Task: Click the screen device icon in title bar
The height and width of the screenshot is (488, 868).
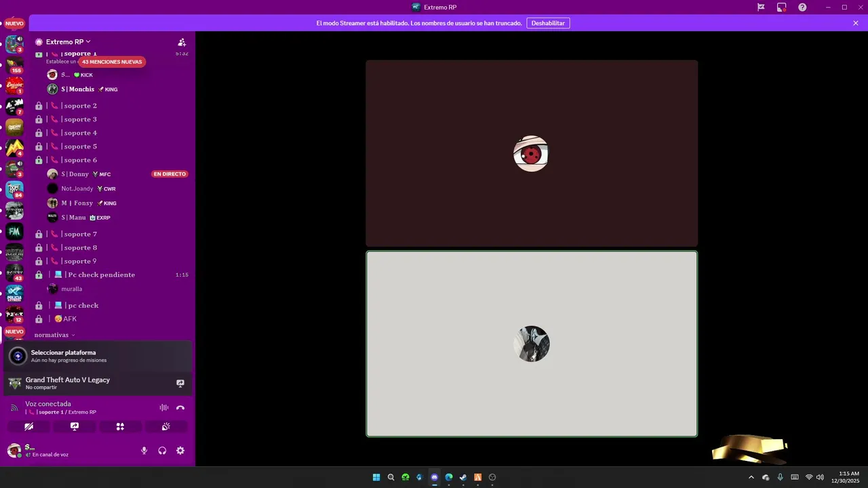Action: [x=782, y=7]
